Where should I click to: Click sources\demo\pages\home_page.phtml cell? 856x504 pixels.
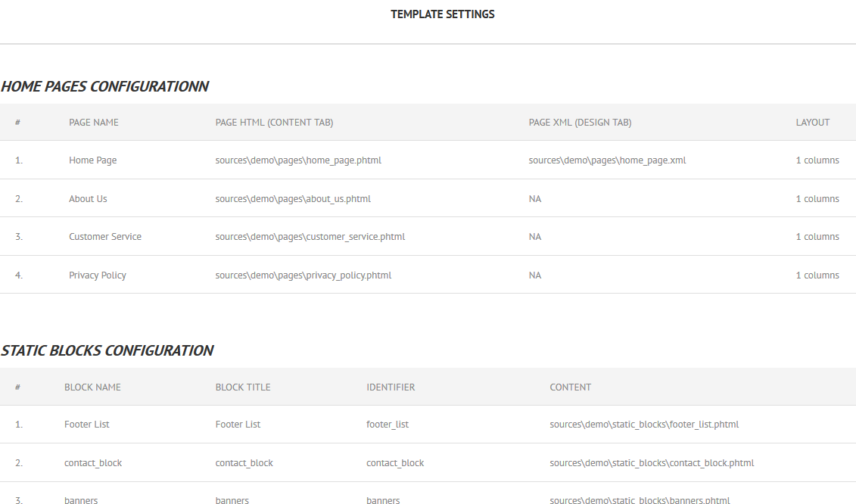pos(298,160)
